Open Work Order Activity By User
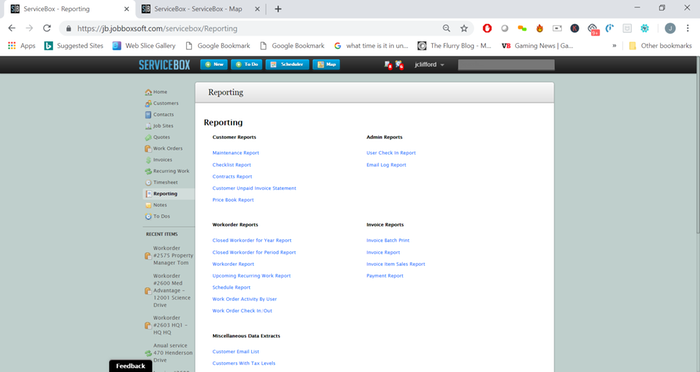The image size is (700, 372). pos(245,299)
